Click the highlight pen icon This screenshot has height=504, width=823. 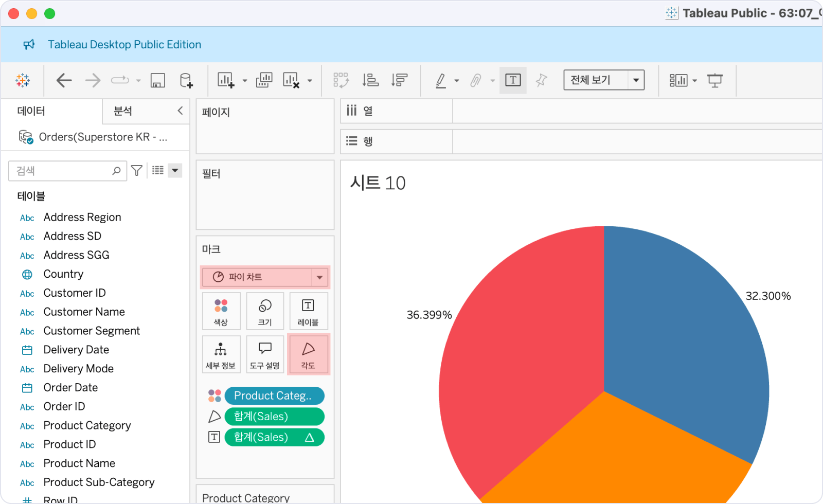tap(441, 80)
